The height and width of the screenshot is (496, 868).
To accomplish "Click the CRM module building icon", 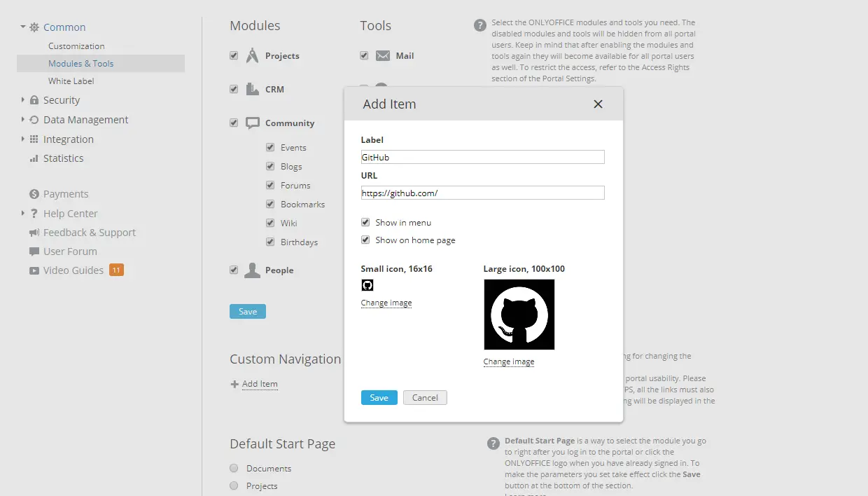I will (253, 89).
